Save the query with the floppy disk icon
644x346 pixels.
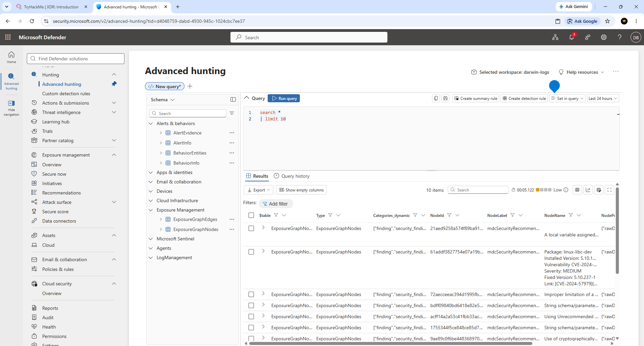(445, 98)
